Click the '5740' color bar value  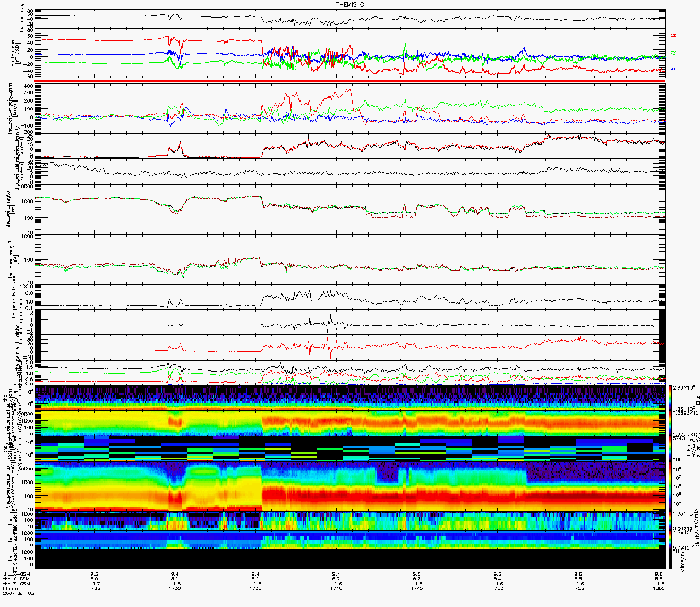[x=680, y=439]
